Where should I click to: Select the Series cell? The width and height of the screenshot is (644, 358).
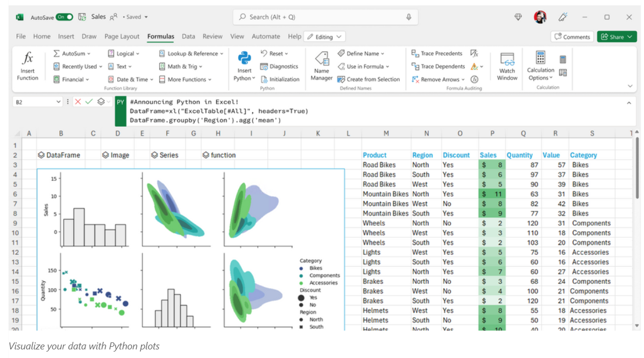pos(167,155)
